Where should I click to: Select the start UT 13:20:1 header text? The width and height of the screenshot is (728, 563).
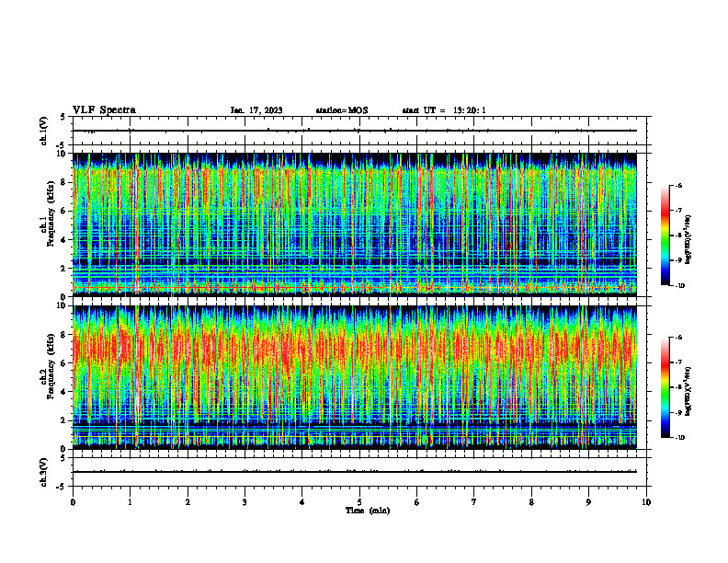pyautogui.click(x=444, y=110)
